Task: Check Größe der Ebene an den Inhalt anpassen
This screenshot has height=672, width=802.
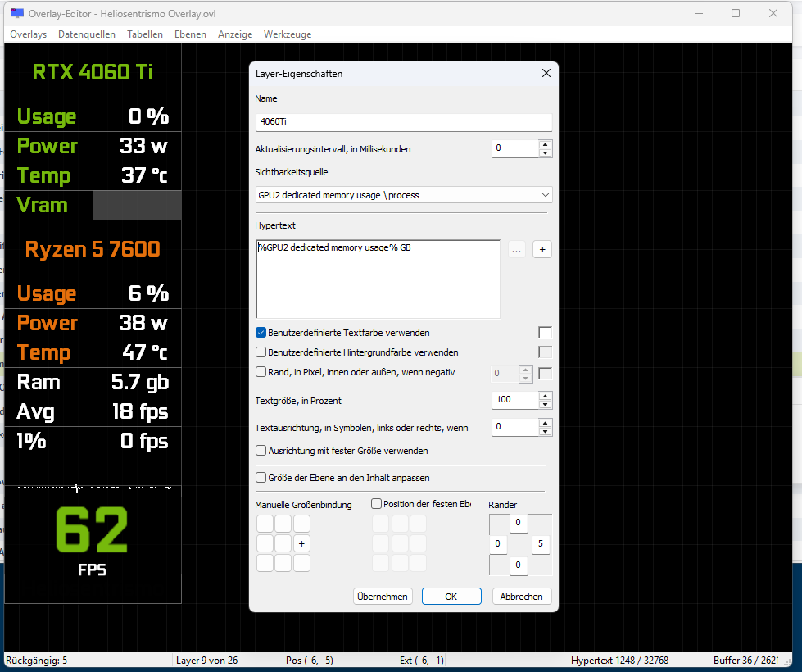Action: pyautogui.click(x=261, y=478)
